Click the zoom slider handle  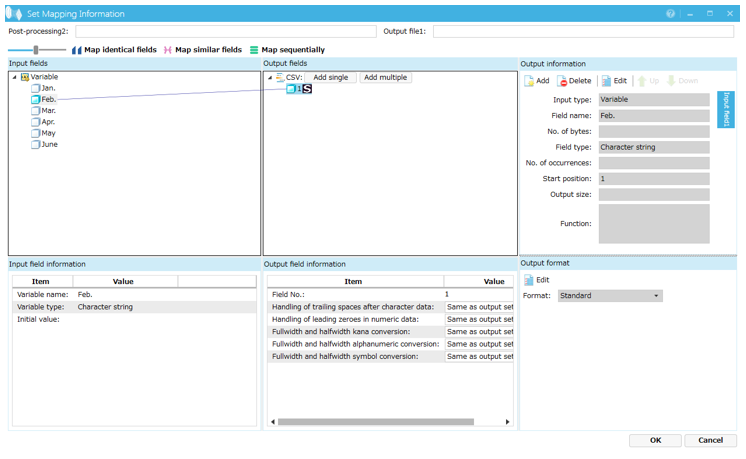click(36, 50)
